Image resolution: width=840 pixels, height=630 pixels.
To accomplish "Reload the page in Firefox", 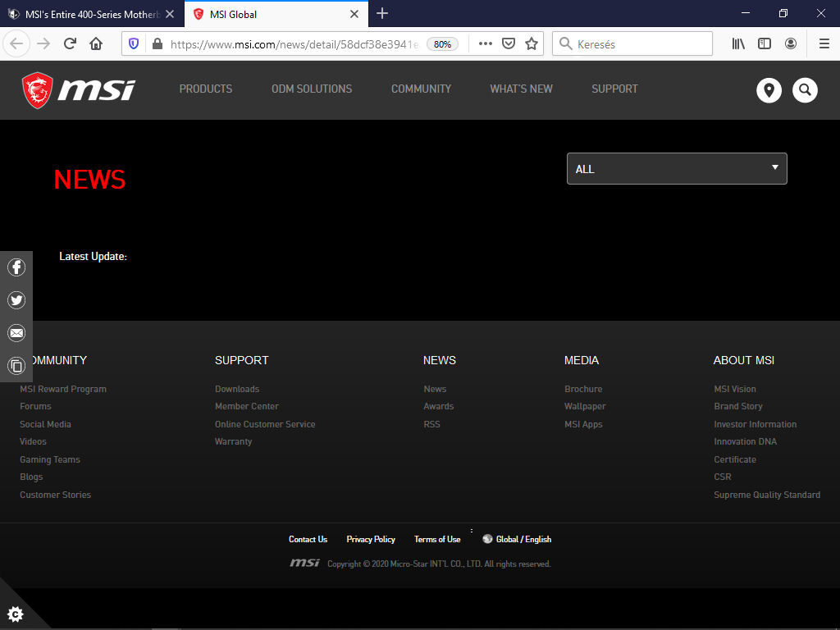I will (70, 43).
